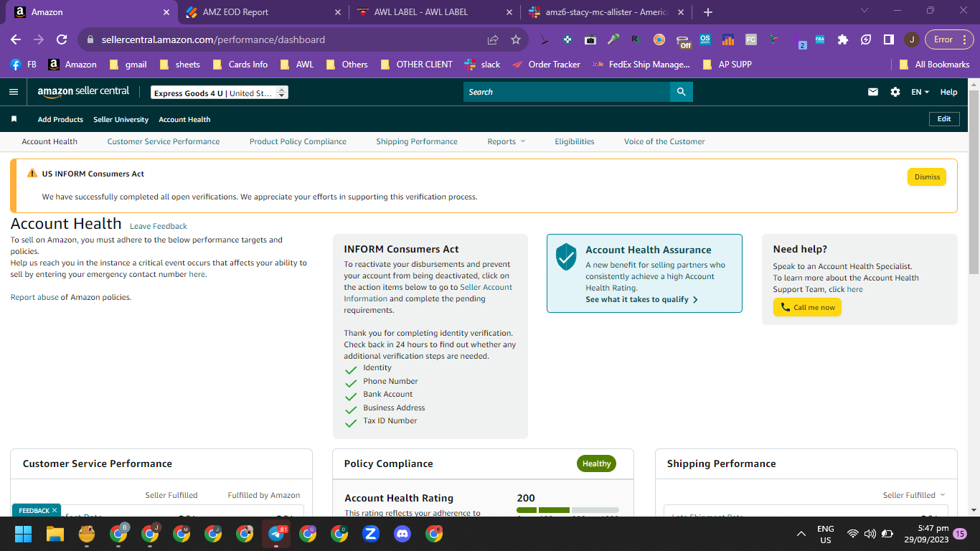Click the Account Health Rating progress bar
980x551 pixels.
coord(567,510)
